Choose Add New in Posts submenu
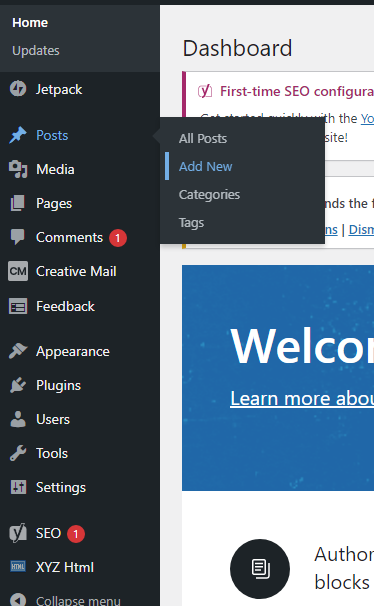 click(206, 166)
